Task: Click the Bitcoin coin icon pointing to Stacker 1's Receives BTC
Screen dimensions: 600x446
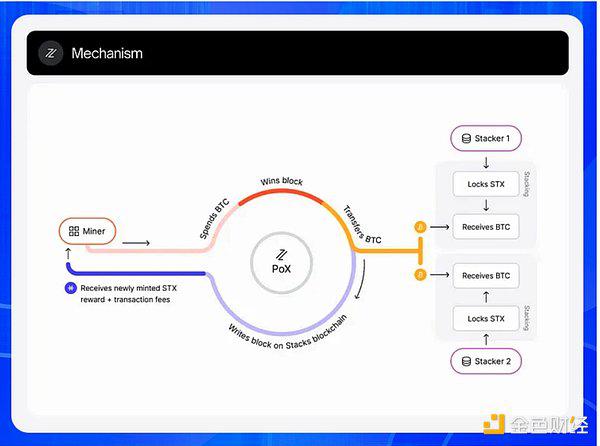Action: pos(420,227)
